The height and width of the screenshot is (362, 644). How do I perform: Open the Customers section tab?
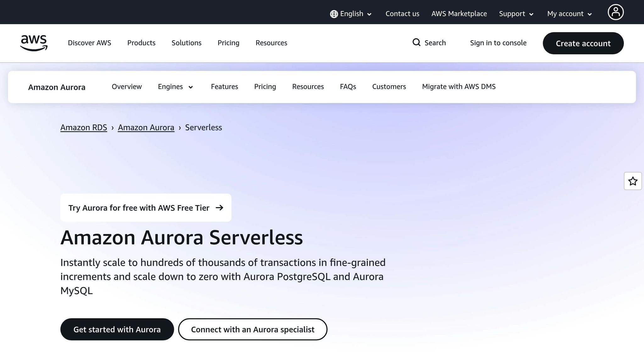pyautogui.click(x=389, y=87)
